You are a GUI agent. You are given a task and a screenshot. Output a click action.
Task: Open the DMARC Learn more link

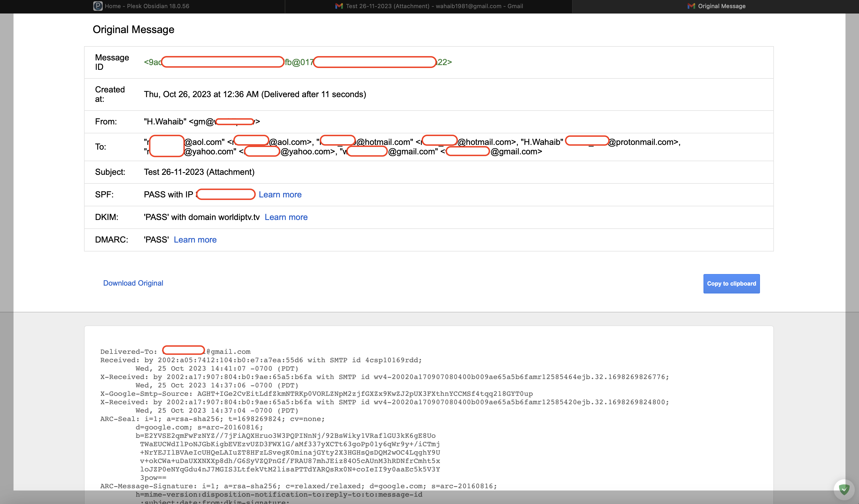195,240
